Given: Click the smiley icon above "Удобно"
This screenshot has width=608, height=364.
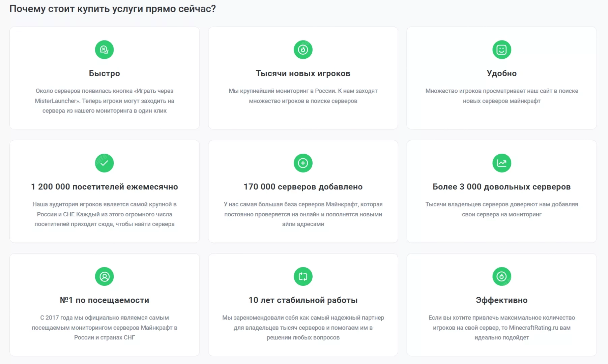Looking at the screenshot, I should [x=501, y=50].
